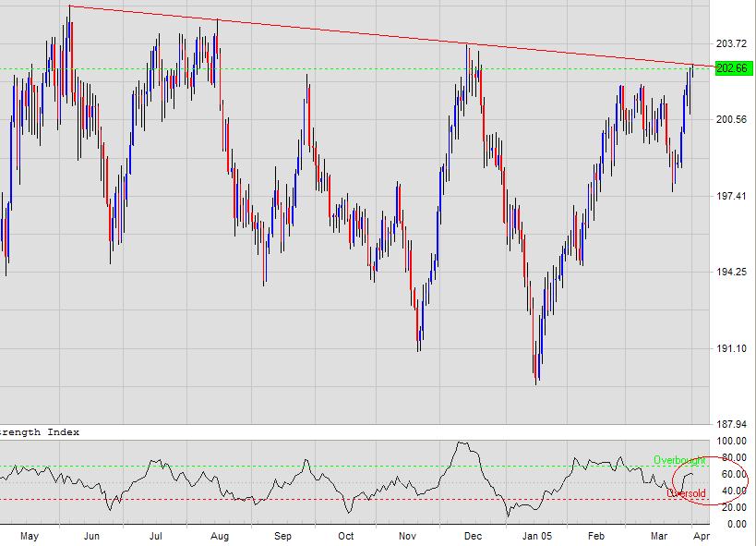Screen dimensions: 756x546
Task: Click the Strength Index panel title
Action: tap(40, 432)
